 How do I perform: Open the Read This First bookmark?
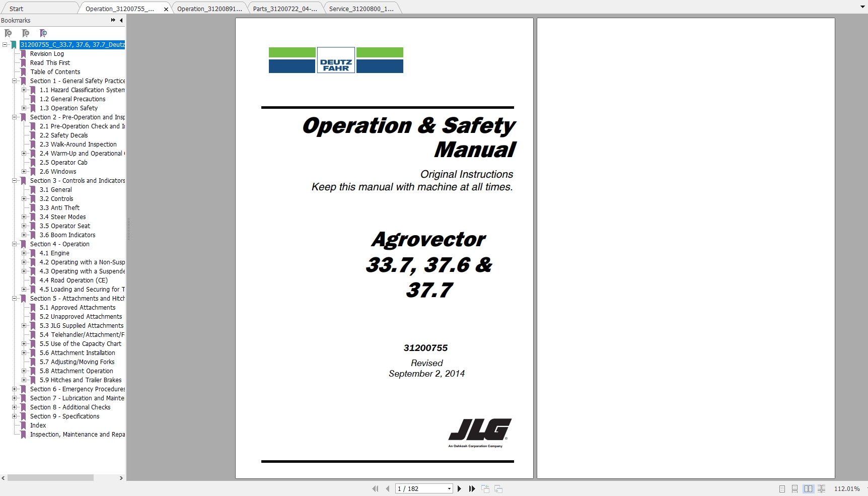pos(50,62)
